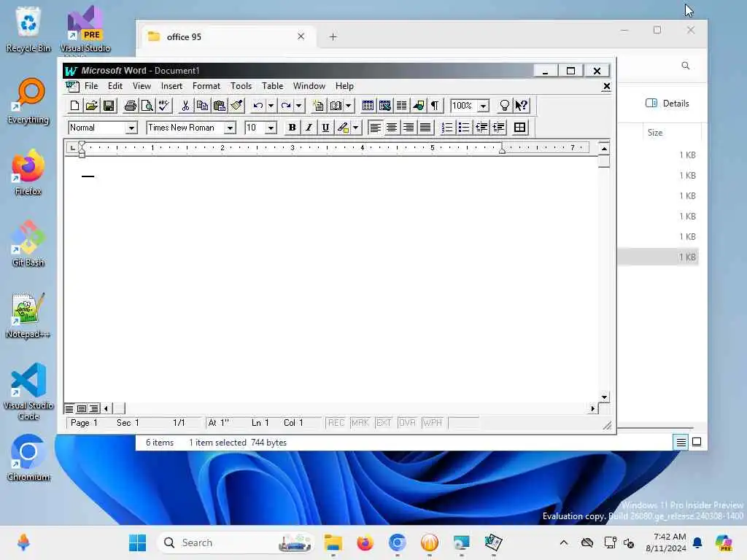Toggle bold formatting
The height and width of the screenshot is (560, 747).
(x=292, y=128)
